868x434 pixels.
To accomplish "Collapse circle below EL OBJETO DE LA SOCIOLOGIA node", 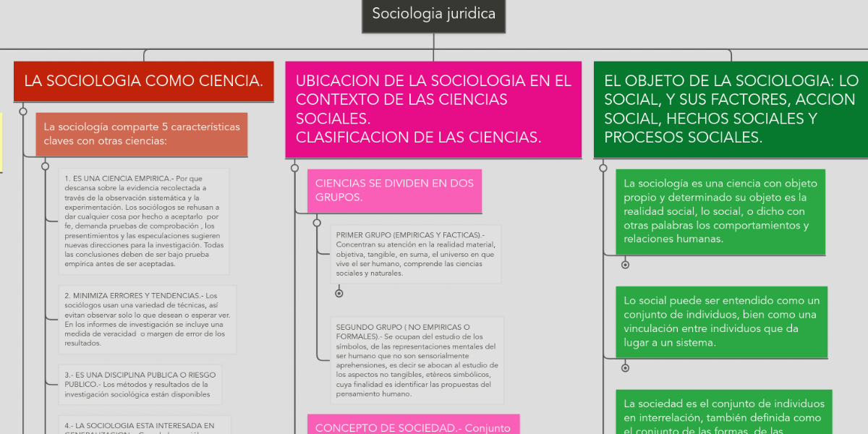I will point(603,168).
